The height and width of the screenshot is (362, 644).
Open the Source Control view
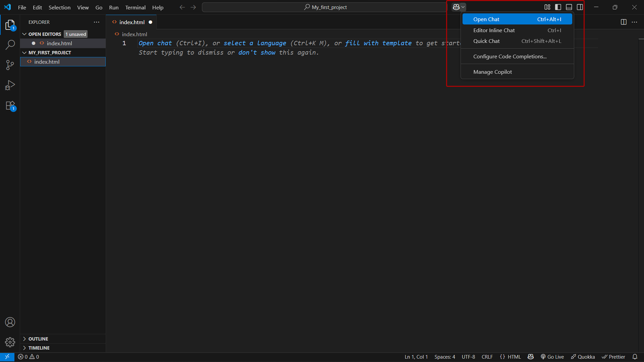tap(10, 65)
